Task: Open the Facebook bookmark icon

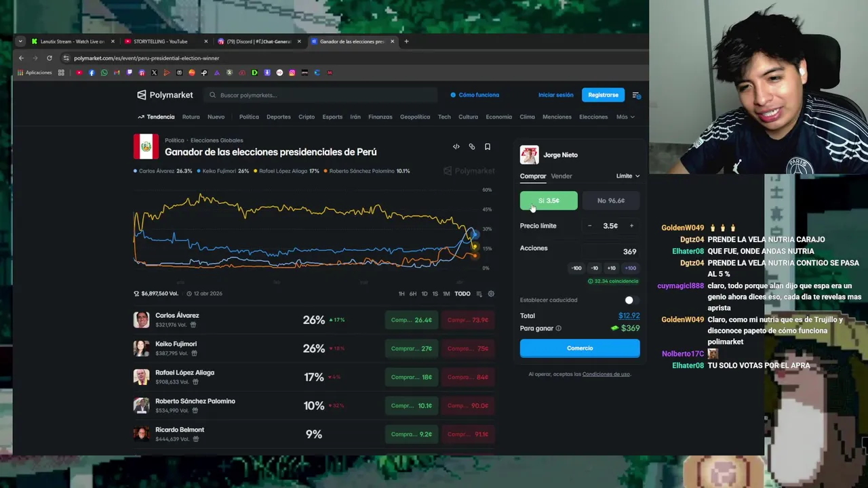Action: 92,73
